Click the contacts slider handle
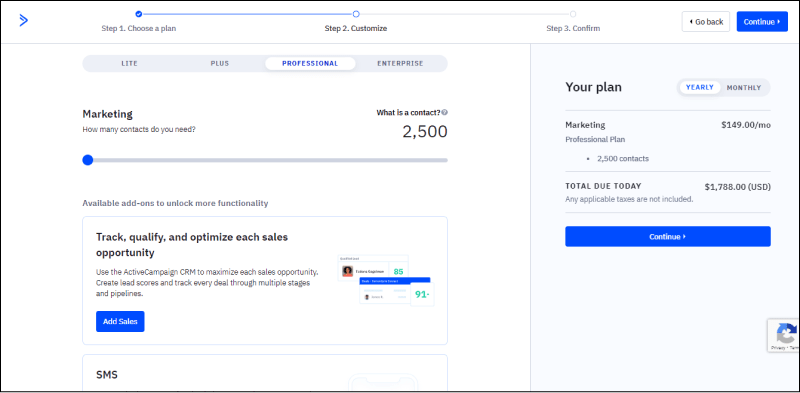This screenshot has height=393, width=800. 88,160
